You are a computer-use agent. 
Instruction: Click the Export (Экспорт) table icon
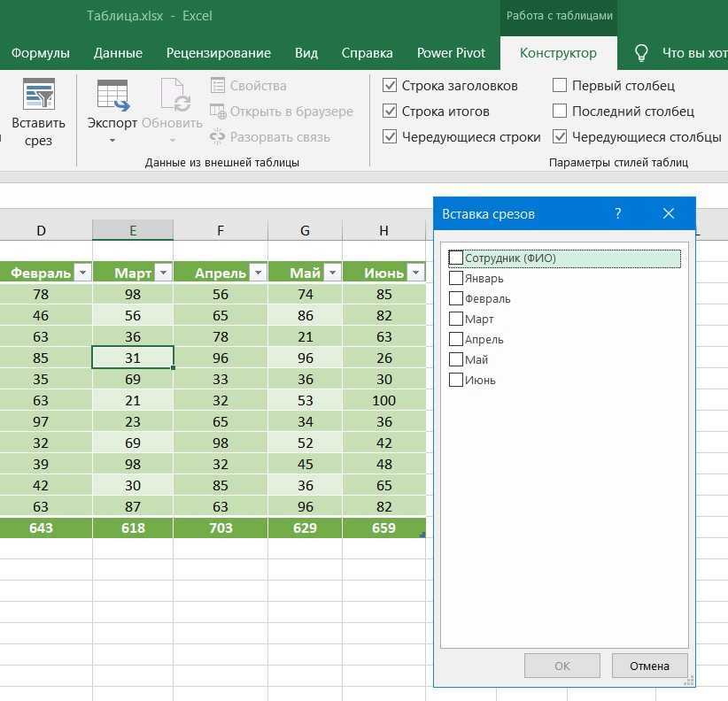pyautogui.click(x=112, y=96)
